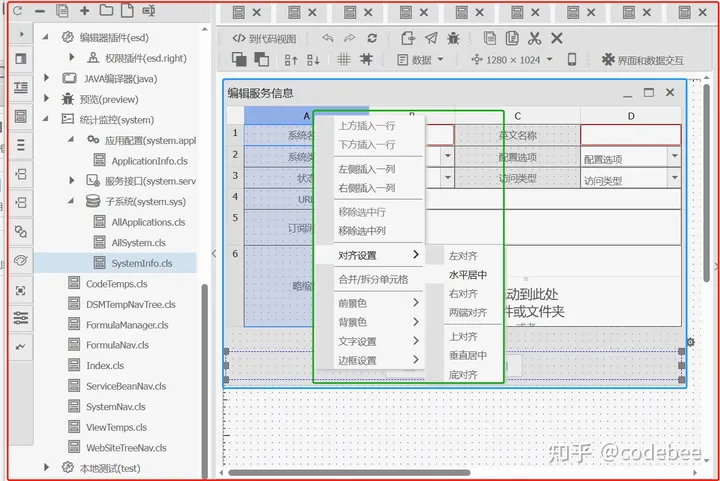Click the bug debug icon in toolbar
720x481 pixels.
click(x=452, y=38)
